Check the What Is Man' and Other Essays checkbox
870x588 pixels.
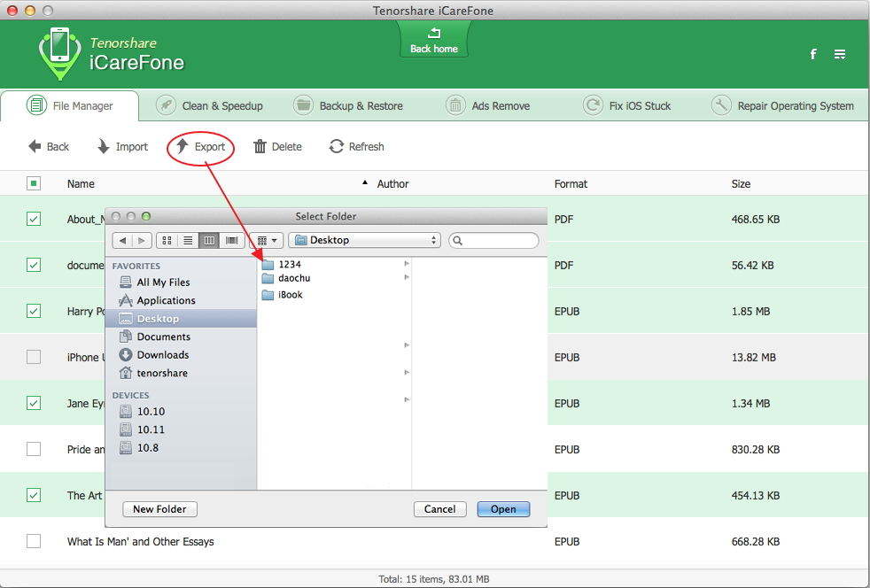click(x=34, y=541)
